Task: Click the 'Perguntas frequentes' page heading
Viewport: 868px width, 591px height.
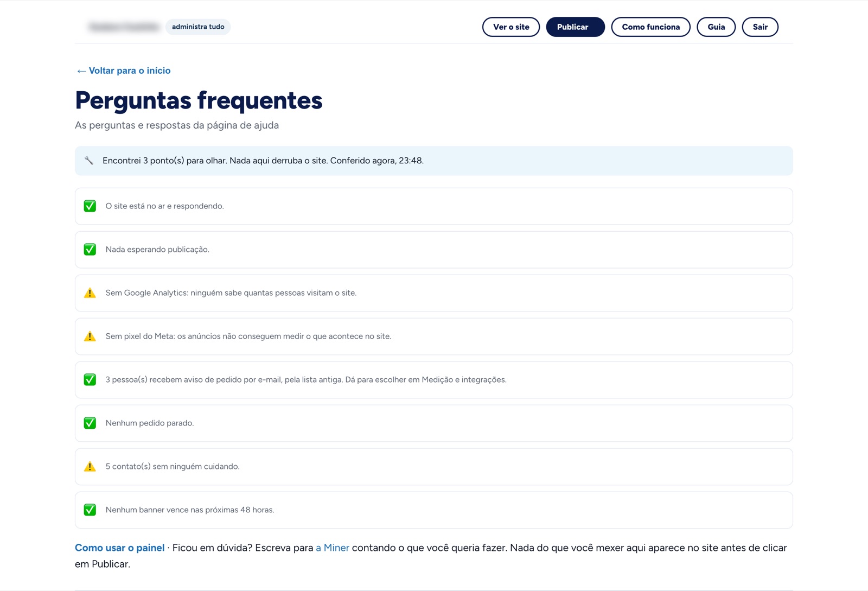Action: coord(199,101)
